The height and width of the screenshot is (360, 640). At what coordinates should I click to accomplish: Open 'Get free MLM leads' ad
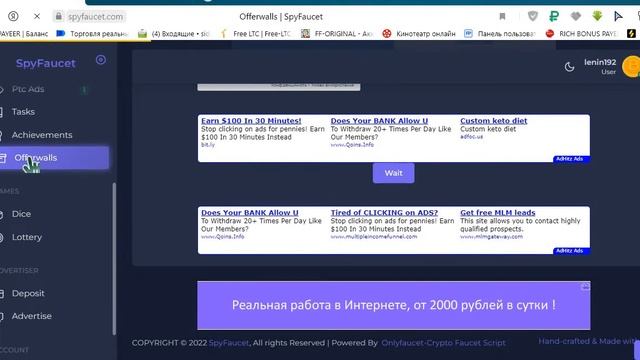(x=498, y=213)
